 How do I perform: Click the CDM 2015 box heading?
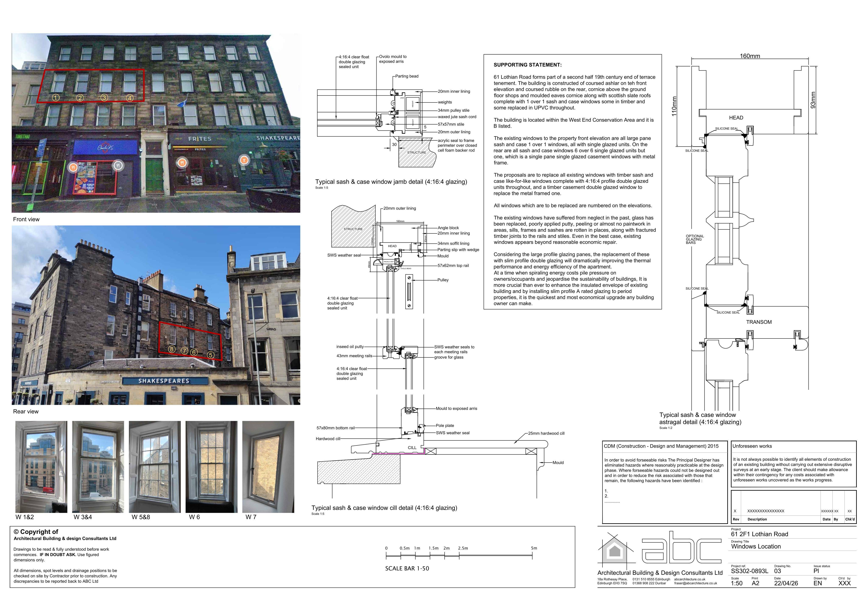click(661, 446)
